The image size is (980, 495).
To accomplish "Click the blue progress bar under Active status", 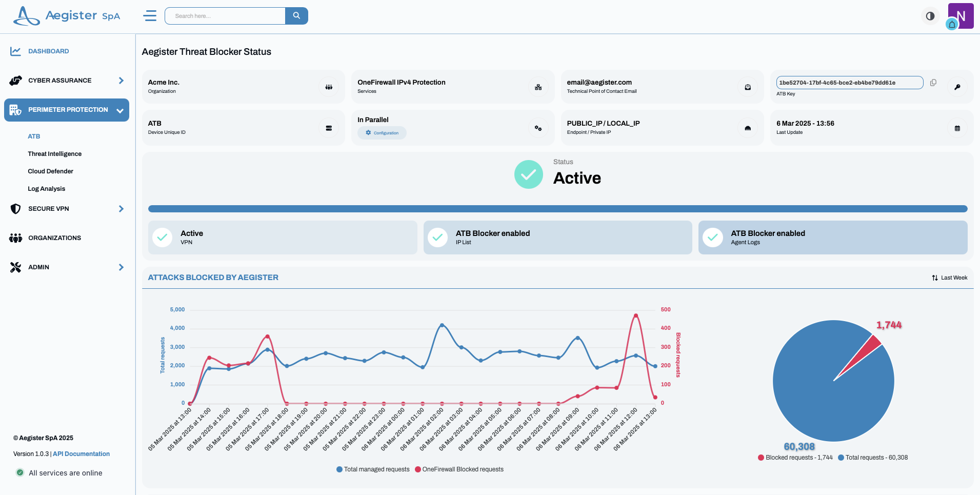I will tap(557, 209).
